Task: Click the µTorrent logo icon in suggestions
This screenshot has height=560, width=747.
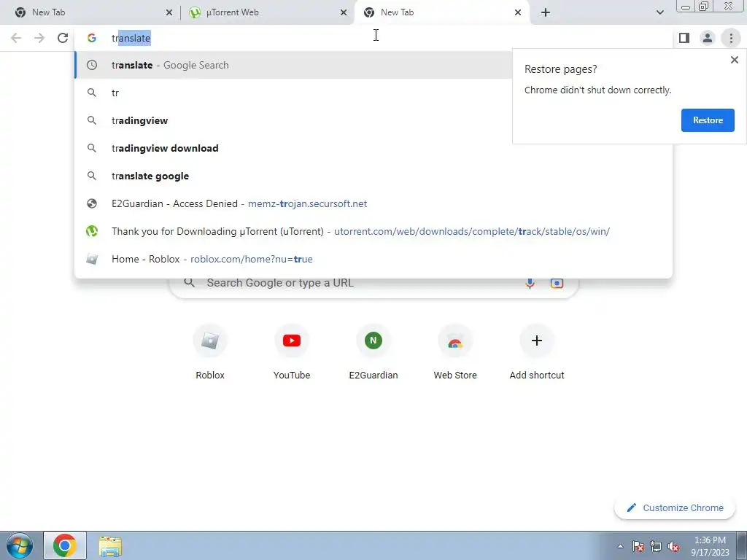Action: pos(92,231)
